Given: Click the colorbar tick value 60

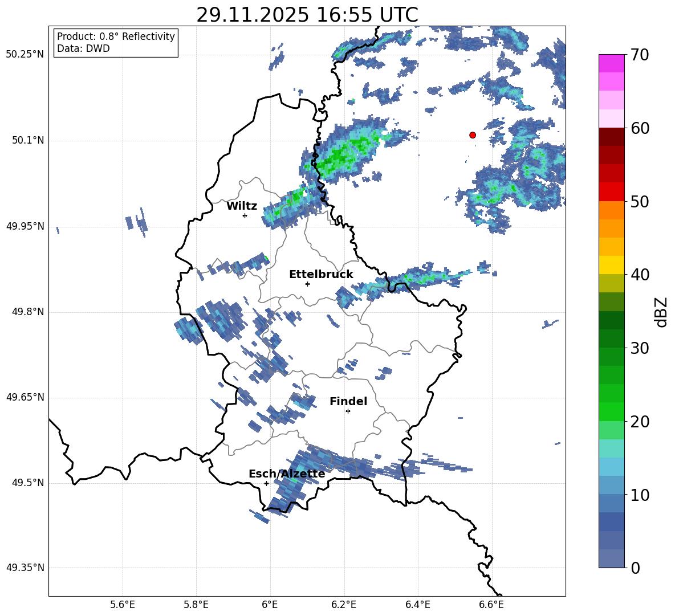Looking at the screenshot, I should click(640, 128).
